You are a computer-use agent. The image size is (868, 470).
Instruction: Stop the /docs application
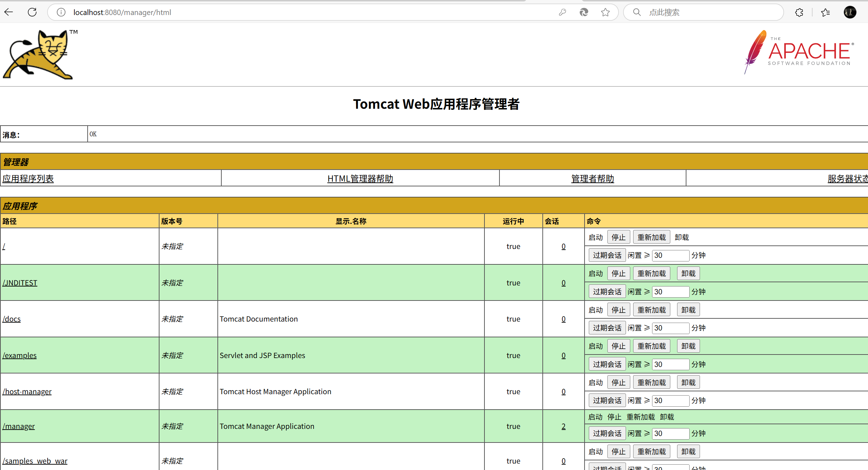618,310
